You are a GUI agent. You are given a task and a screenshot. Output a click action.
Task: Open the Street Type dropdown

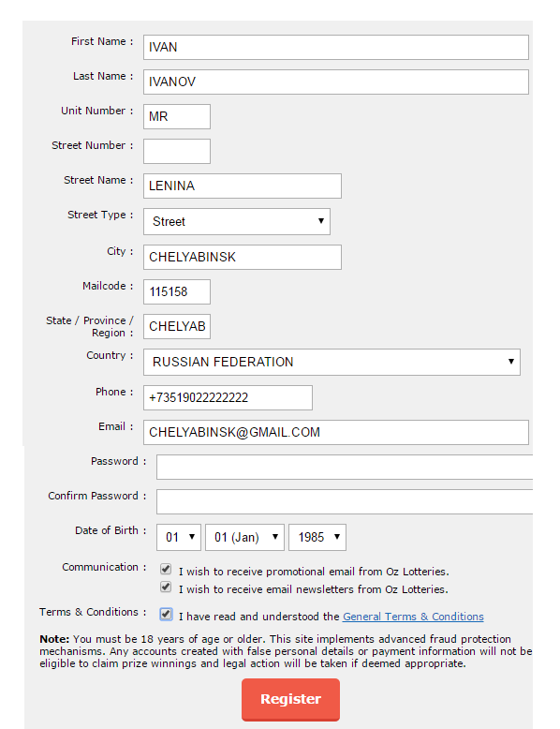point(237,221)
